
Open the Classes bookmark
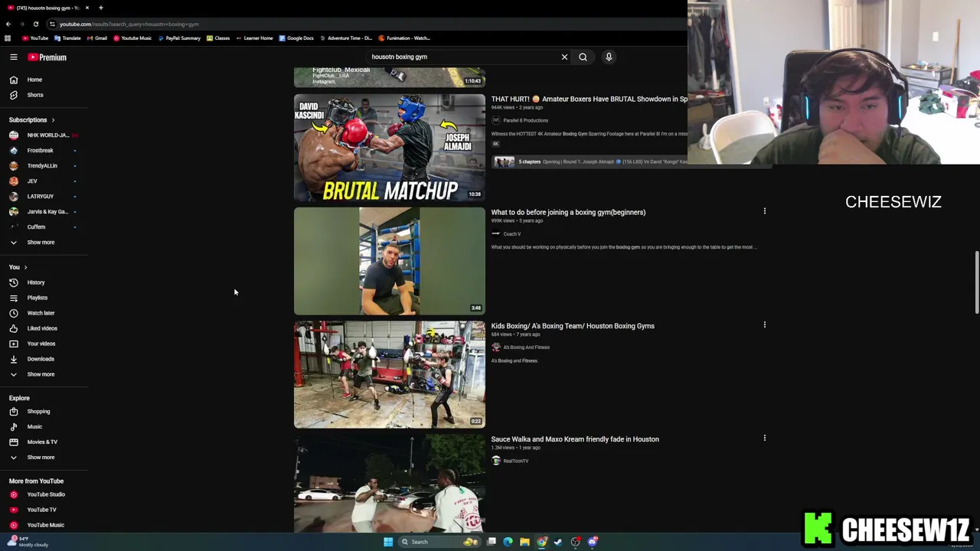tap(218, 38)
